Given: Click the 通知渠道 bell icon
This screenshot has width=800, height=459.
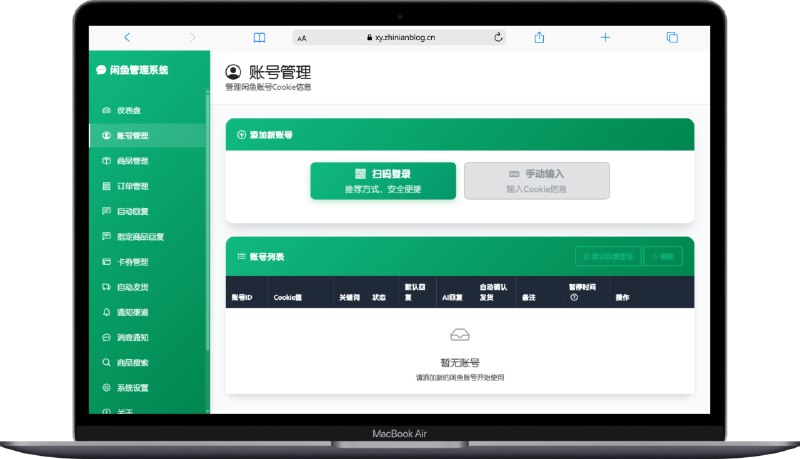Looking at the screenshot, I should pos(106,312).
